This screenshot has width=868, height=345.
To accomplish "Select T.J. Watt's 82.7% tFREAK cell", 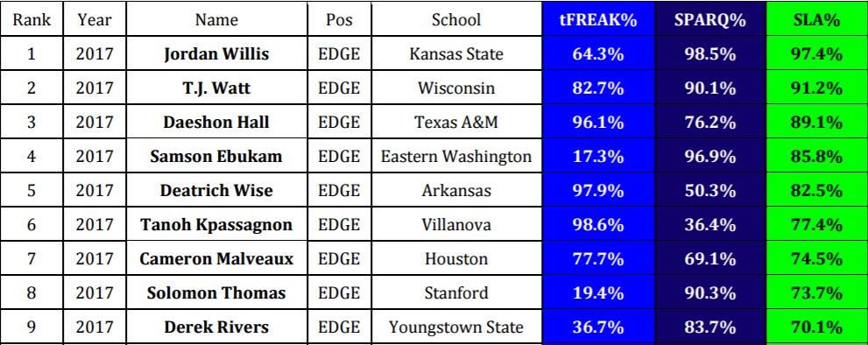I will click(598, 88).
